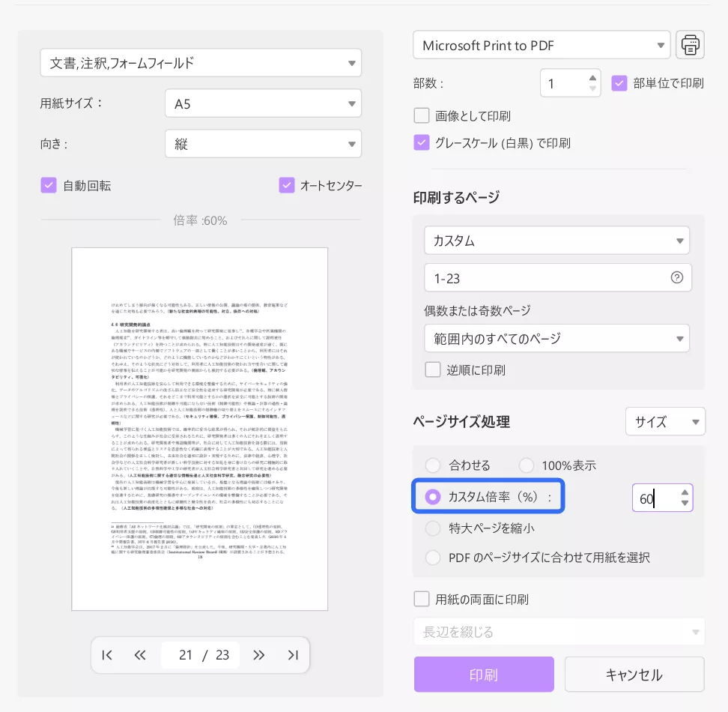Toggle 部単位で印刷 collate checkbox

point(619,83)
